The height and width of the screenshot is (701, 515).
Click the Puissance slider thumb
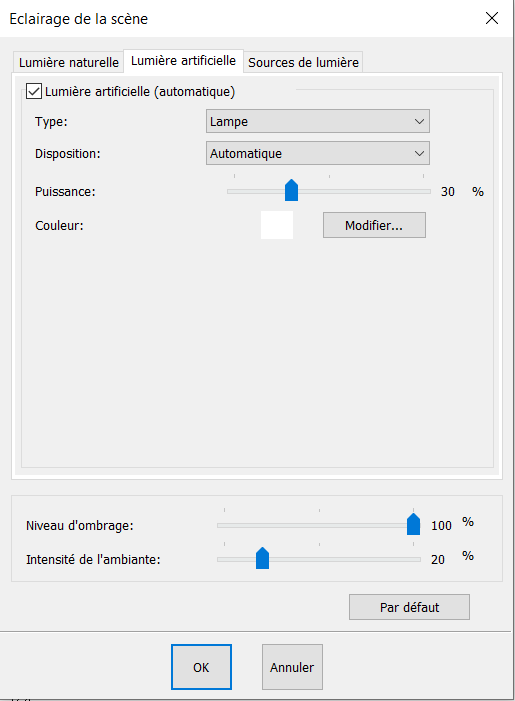(x=291, y=190)
